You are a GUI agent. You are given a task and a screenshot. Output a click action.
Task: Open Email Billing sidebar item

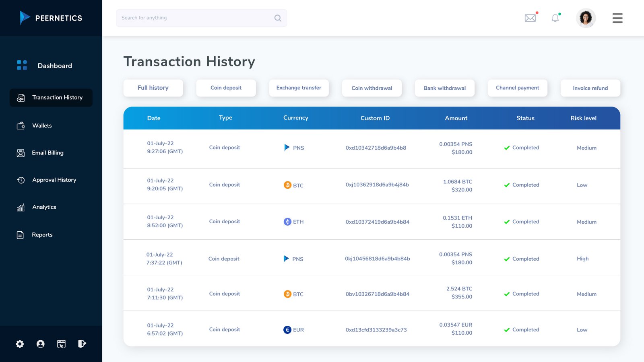pos(47,153)
